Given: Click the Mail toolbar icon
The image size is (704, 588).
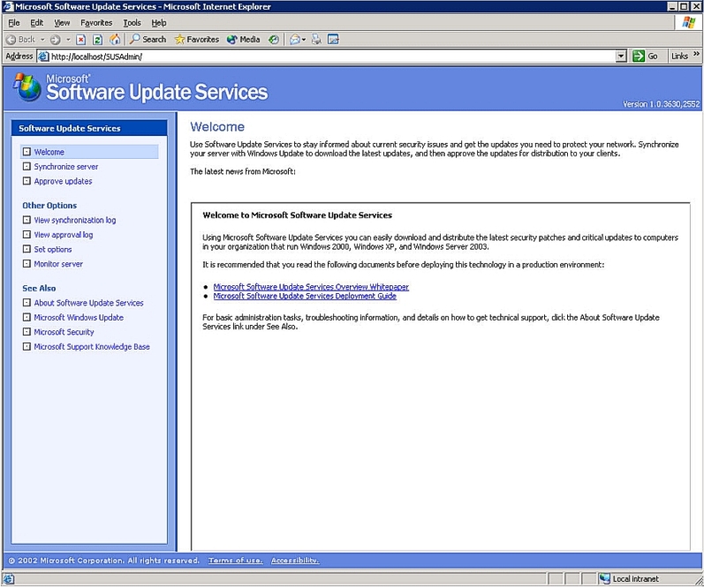Looking at the screenshot, I should click(294, 40).
